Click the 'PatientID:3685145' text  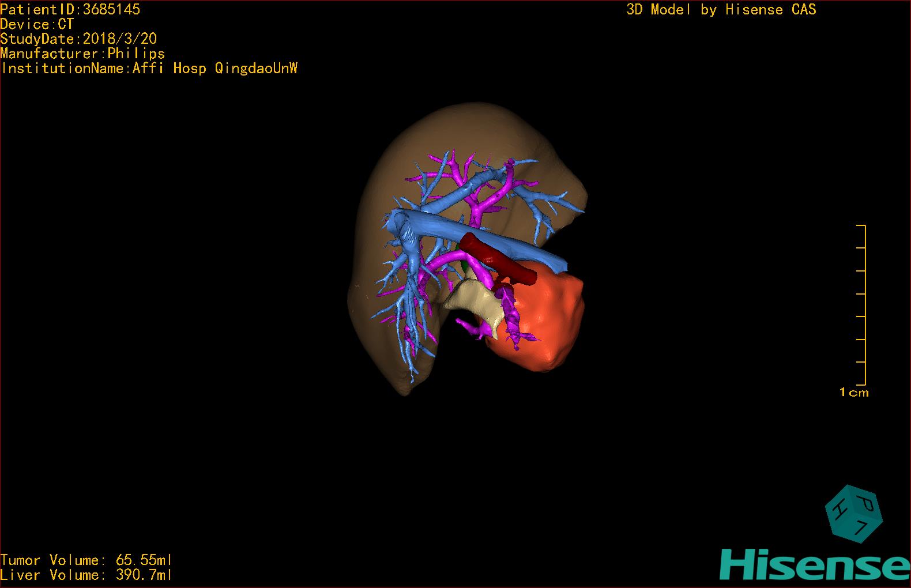pos(70,9)
